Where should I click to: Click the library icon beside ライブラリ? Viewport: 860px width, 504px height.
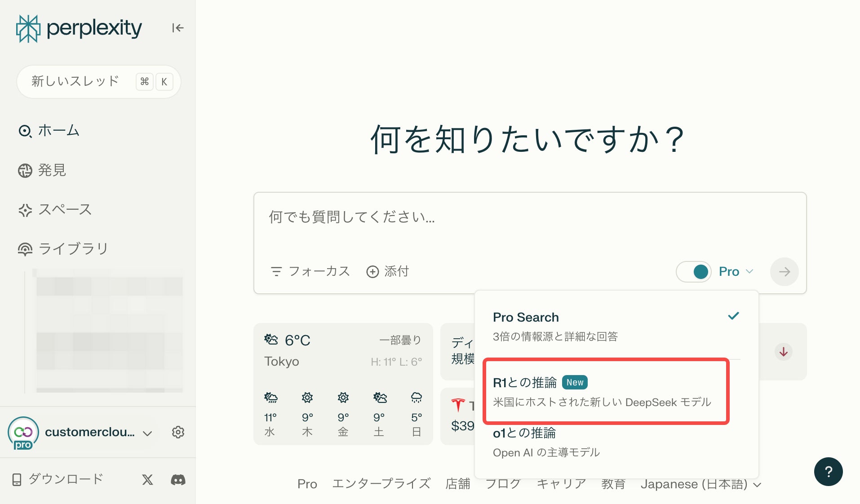pyautogui.click(x=25, y=249)
